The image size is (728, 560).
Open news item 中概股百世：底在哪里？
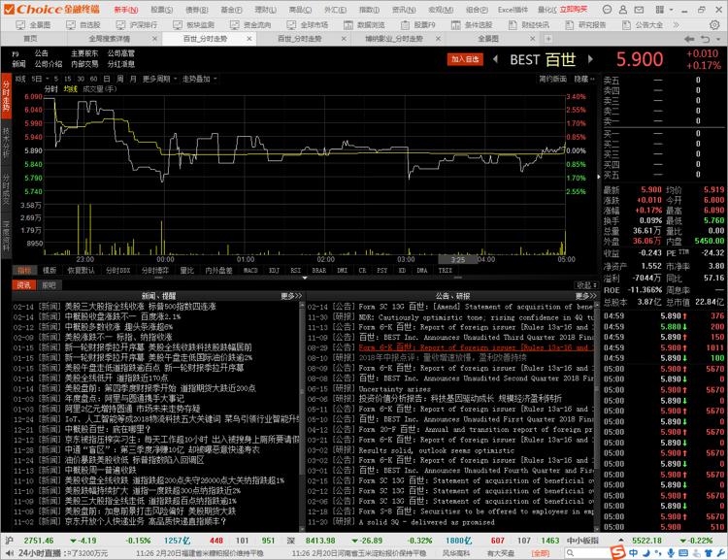(x=108, y=429)
